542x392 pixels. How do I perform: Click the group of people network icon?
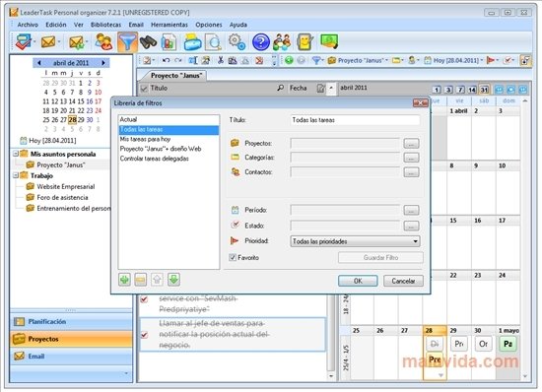(x=282, y=42)
